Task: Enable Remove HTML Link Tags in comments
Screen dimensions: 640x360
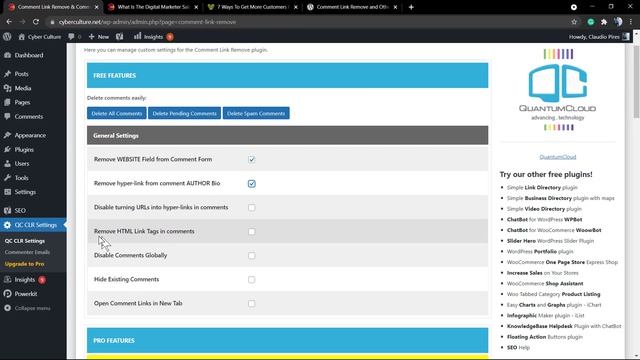Action: coord(251,231)
